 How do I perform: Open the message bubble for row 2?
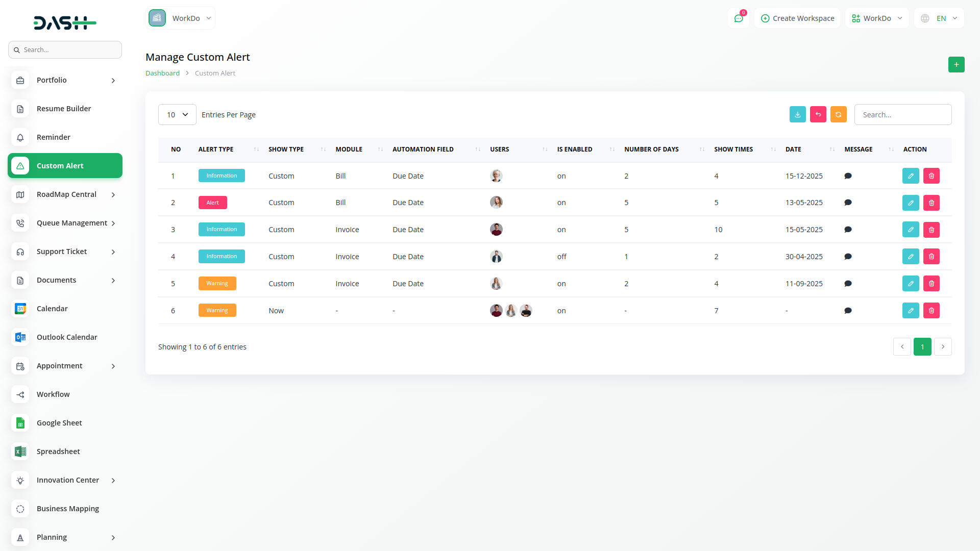coord(848,203)
